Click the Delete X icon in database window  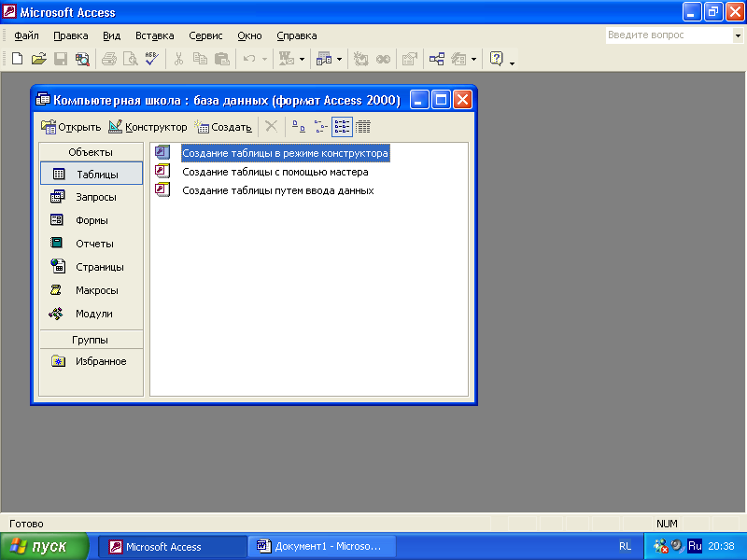click(x=271, y=127)
